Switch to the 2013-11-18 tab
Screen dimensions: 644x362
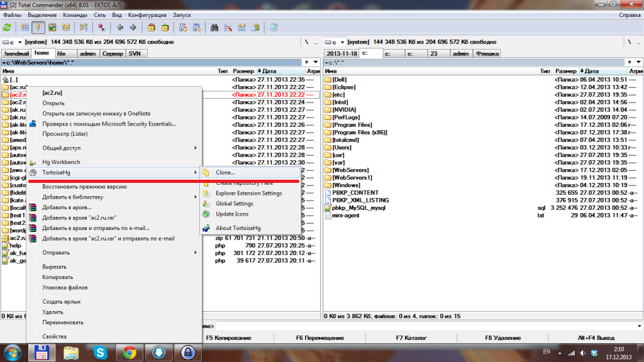click(341, 54)
